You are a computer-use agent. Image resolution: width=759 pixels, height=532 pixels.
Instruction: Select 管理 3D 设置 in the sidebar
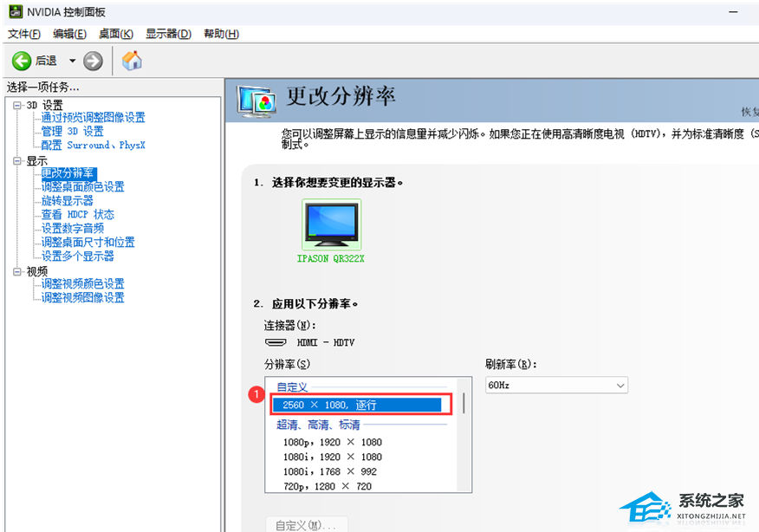click(x=73, y=131)
